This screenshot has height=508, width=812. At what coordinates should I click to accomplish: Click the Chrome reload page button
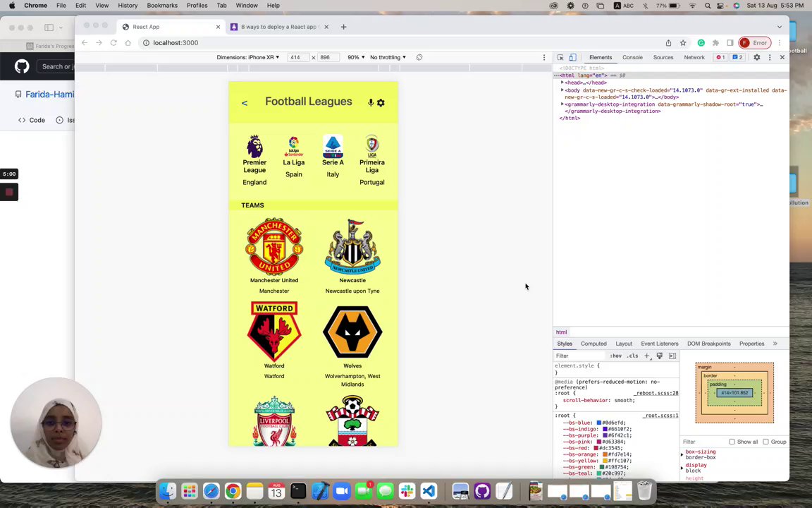(113, 43)
